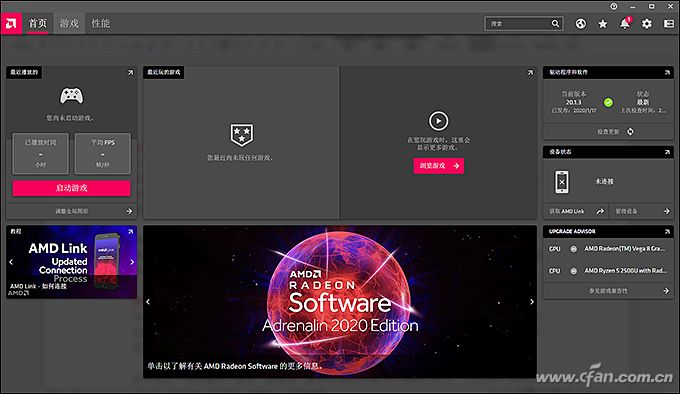The height and width of the screenshot is (394, 680).
Task: Click the 启动游戏 button
Action: pos(72,188)
